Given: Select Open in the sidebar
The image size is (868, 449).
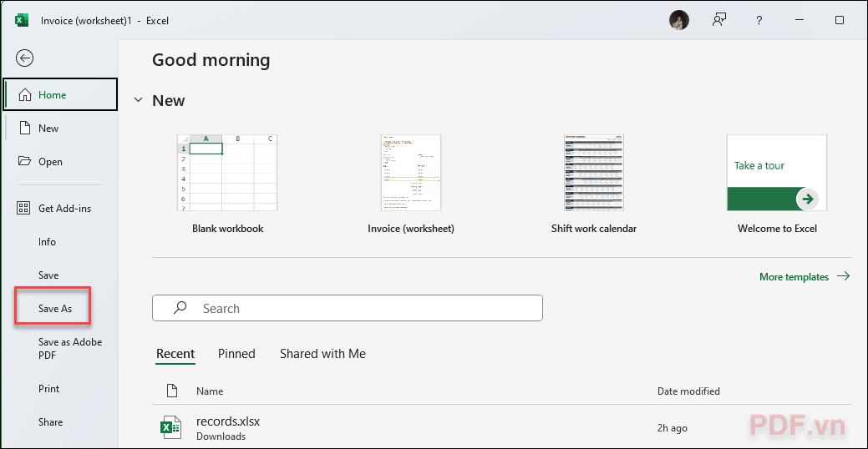Looking at the screenshot, I should click(x=60, y=161).
